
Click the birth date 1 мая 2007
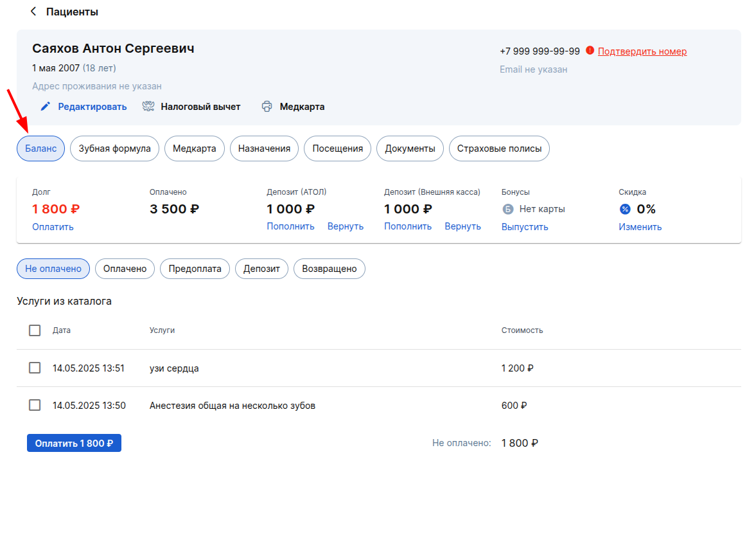(x=56, y=68)
